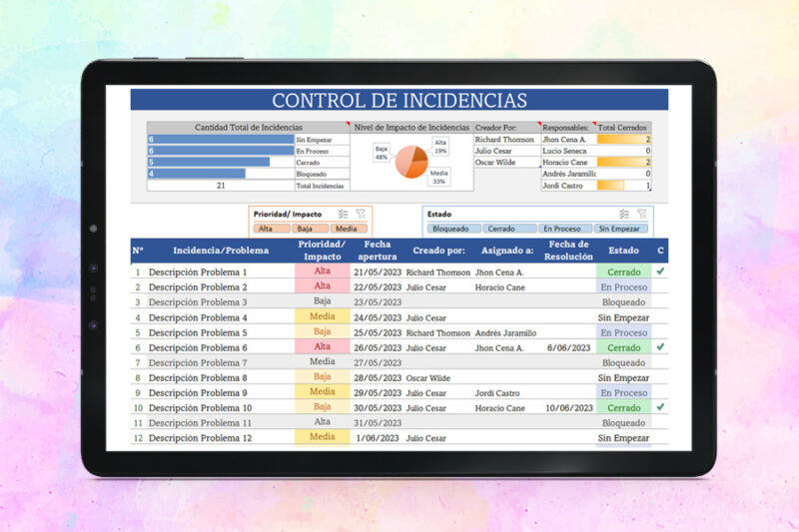The width and height of the screenshot is (799, 532).
Task: Select the Sin Empezar blue data bar
Action: click(221, 140)
